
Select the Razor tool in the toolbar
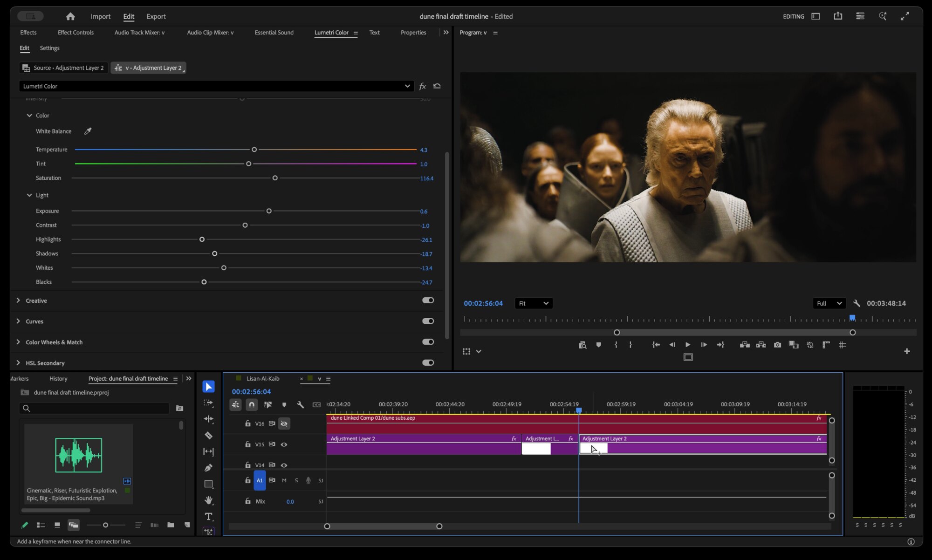point(209,435)
